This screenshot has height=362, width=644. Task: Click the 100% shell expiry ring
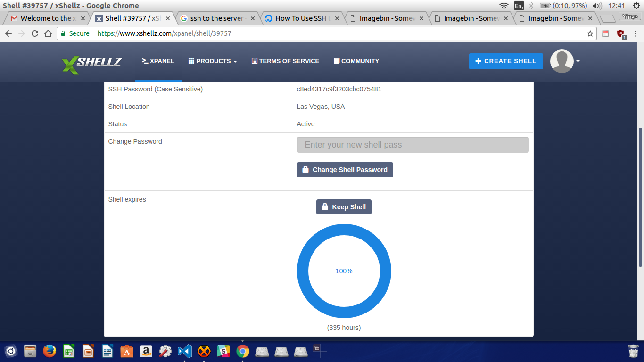point(344,271)
